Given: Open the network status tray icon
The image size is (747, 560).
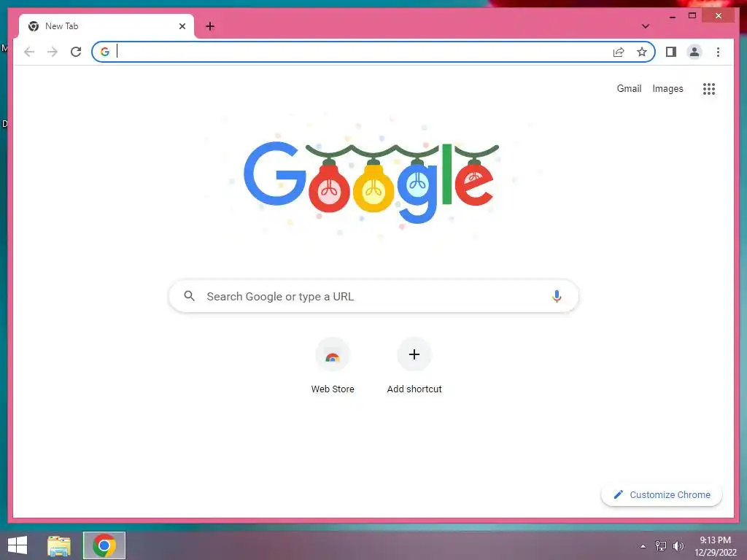Looking at the screenshot, I should pos(660,546).
